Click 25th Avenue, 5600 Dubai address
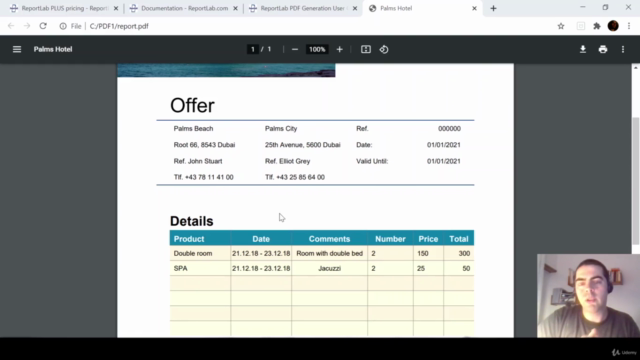640x360 pixels. [302, 145]
